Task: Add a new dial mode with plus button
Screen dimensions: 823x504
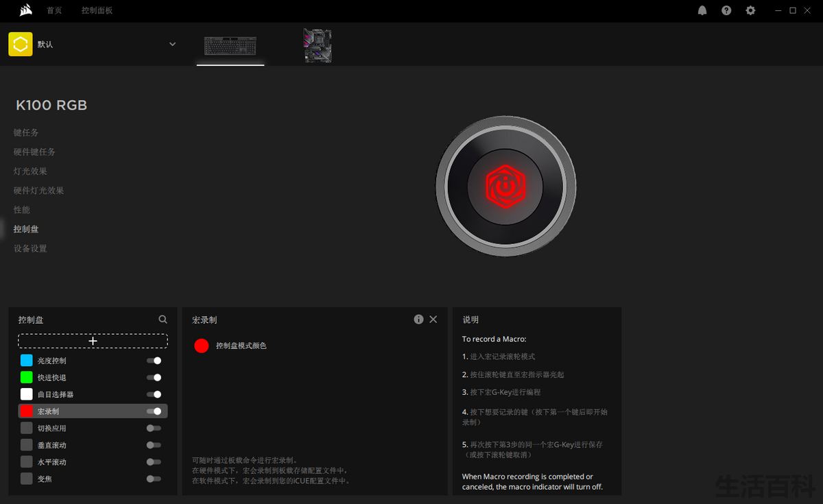Action: click(x=93, y=341)
